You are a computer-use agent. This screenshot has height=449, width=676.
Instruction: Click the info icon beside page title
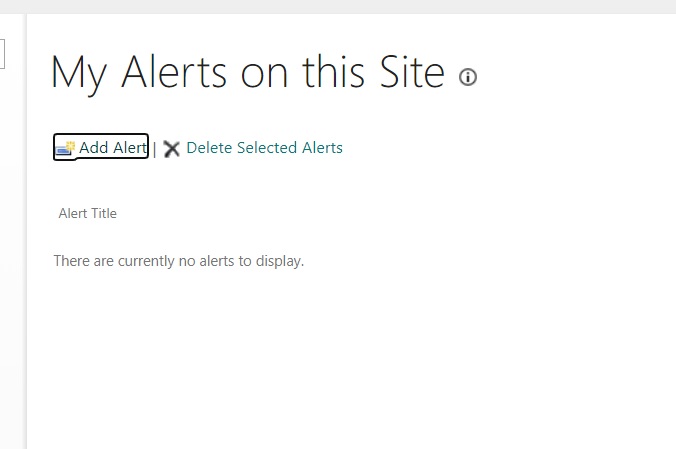click(467, 77)
